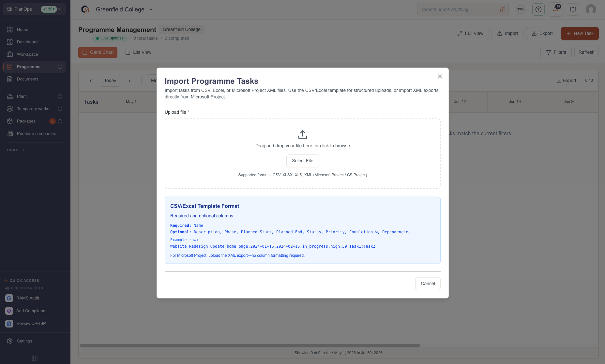
Task: Open Temporary works in sidebar
Action: (35, 109)
